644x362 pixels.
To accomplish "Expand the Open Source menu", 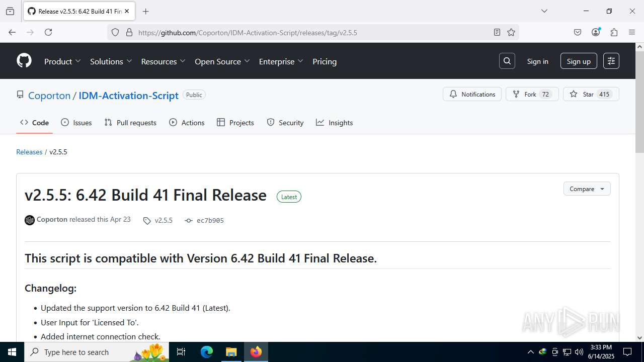I will pyautogui.click(x=222, y=61).
